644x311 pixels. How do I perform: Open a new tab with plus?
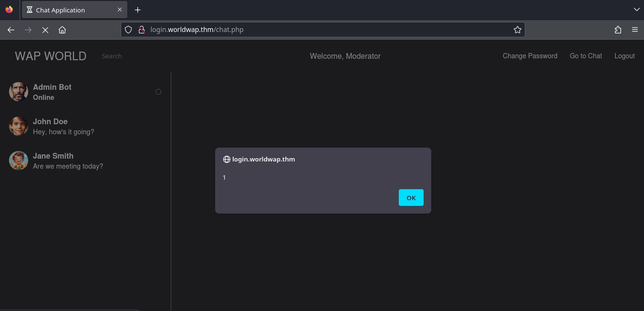(137, 10)
